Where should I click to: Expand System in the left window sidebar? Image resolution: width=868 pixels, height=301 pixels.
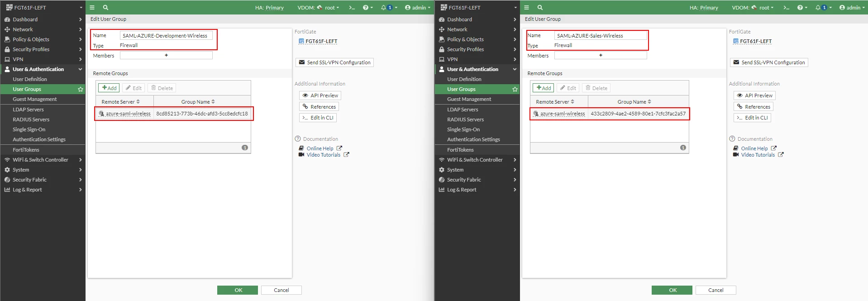click(43, 170)
